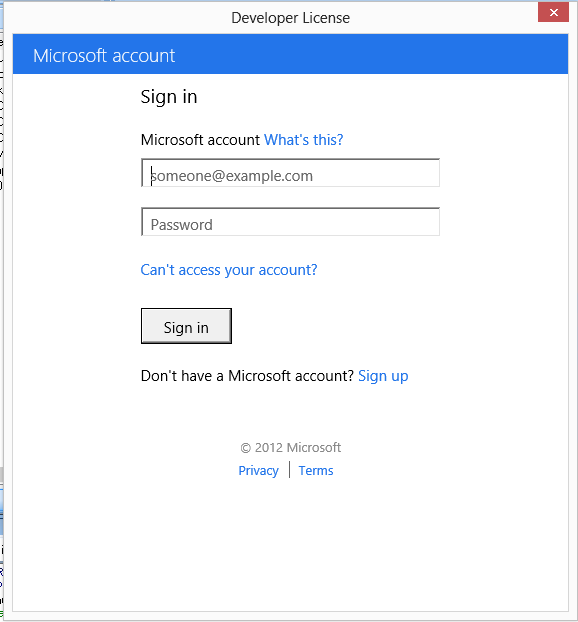578x622 pixels.
Task: Click the "Microsoft account" label above email field
Action: click(x=200, y=140)
